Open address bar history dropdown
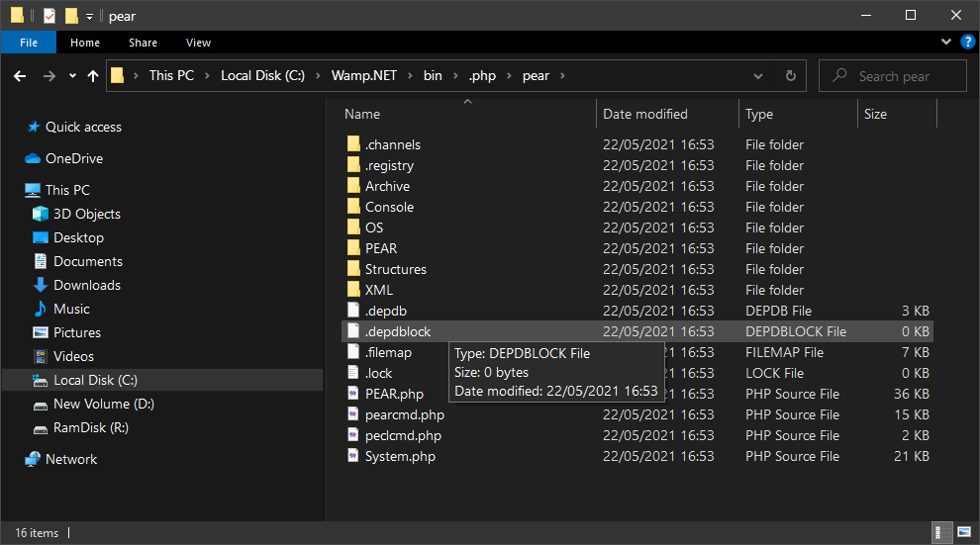This screenshot has width=980, height=545. 758,76
